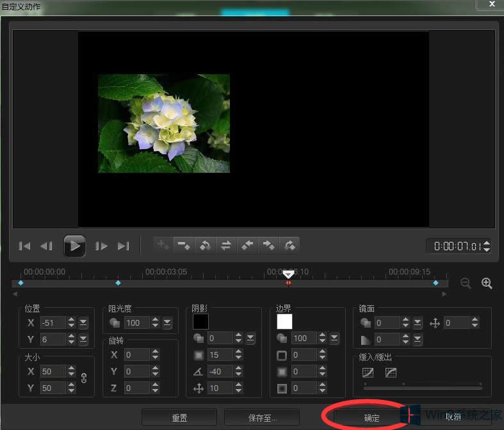Open the opacity value slider dropdown
The height and width of the screenshot is (430, 504).
(167, 322)
